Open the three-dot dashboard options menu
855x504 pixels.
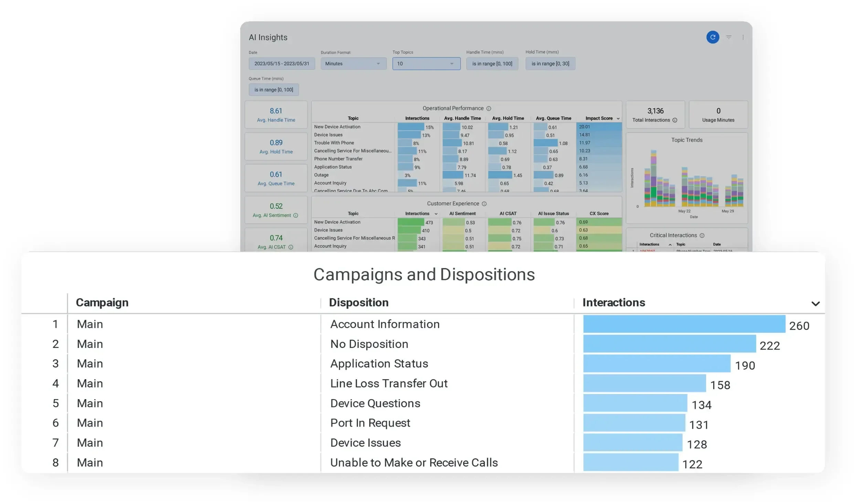tap(743, 37)
